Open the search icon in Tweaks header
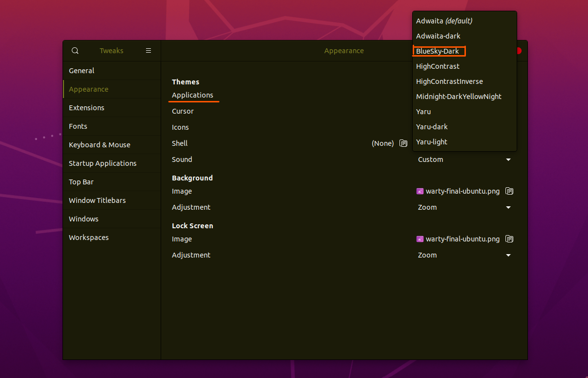Image resolution: width=588 pixels, height=378 pixels. pos(75,51)
